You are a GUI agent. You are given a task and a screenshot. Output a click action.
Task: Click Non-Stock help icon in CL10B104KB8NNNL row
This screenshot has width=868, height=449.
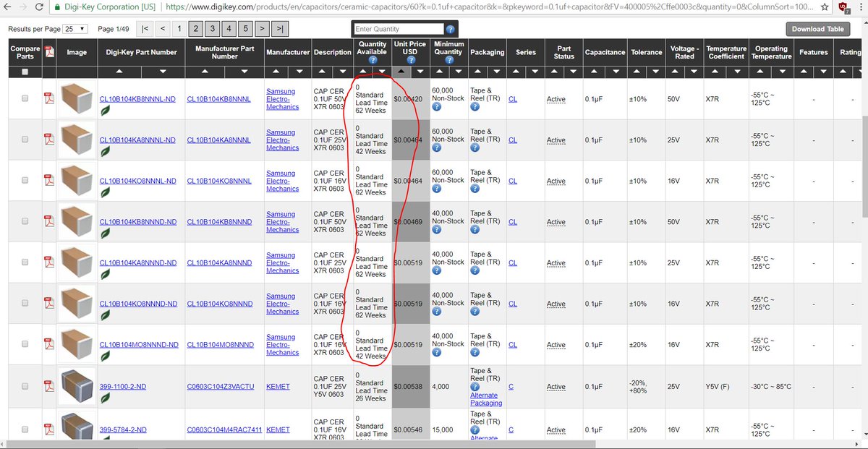[x=436, y=107]
